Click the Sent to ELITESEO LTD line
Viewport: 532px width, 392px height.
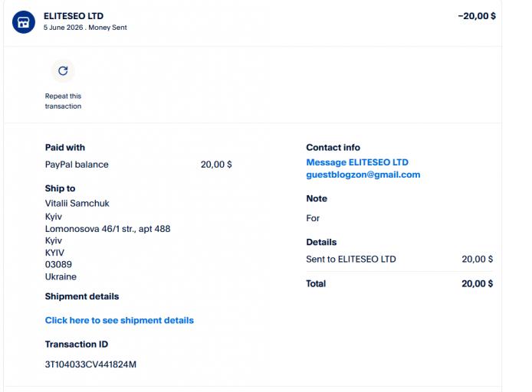pyautogui.click(x=351, y=260)
